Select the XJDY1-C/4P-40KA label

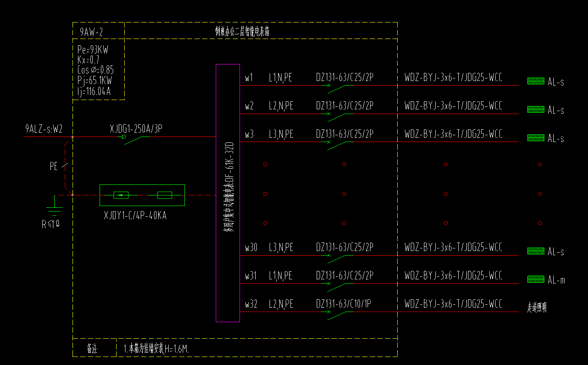135,216
